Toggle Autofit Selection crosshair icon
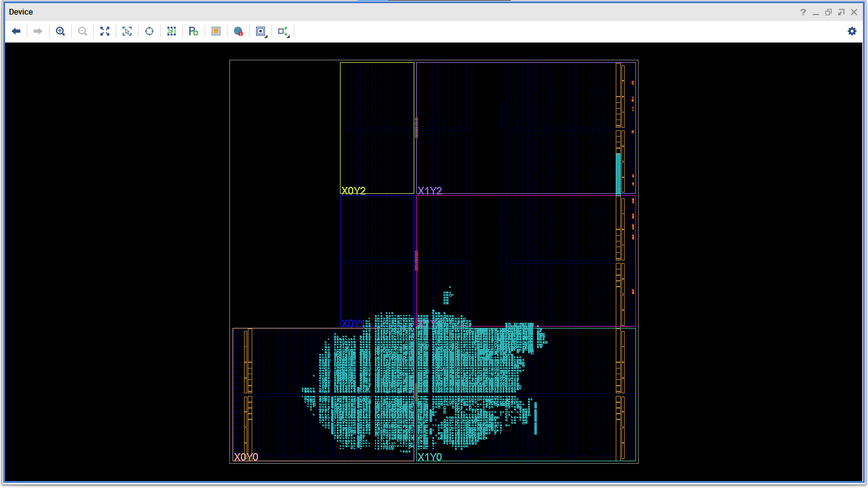The height and width of the screenshot is (488, 868). (149, 31)
